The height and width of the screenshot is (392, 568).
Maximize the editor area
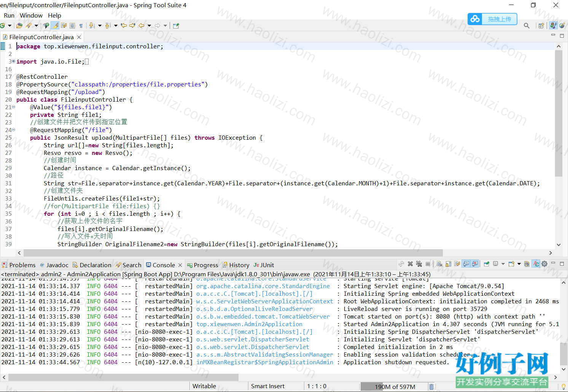click(562, 36)
